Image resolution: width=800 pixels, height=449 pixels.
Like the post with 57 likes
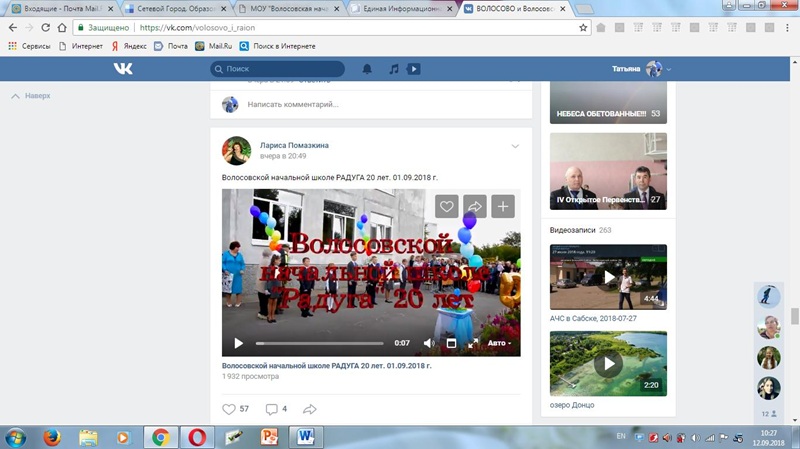236,409
